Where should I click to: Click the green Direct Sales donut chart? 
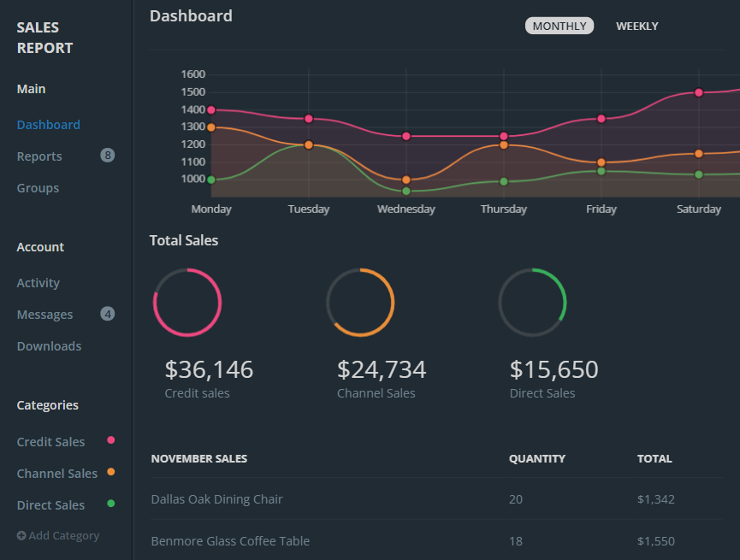coord(532,303)
